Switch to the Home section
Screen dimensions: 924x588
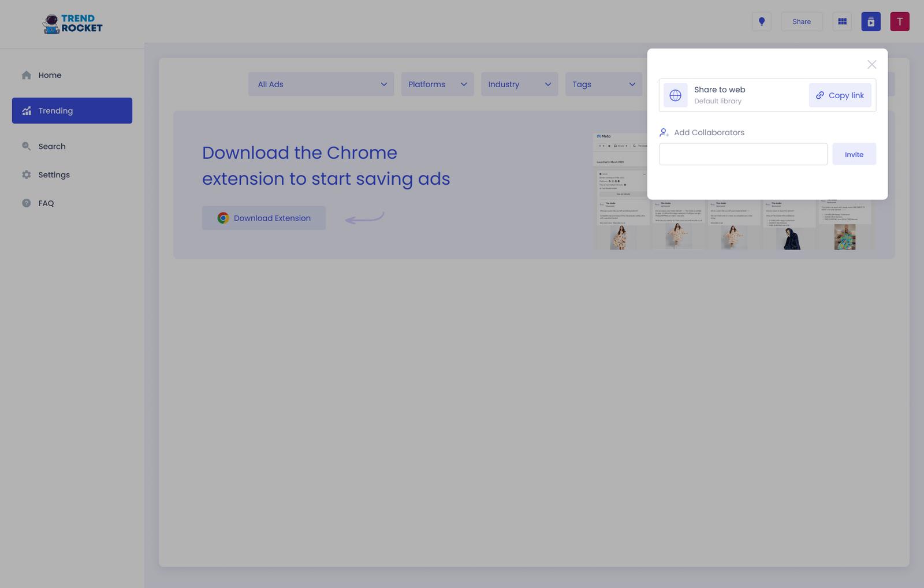(50, 75)
